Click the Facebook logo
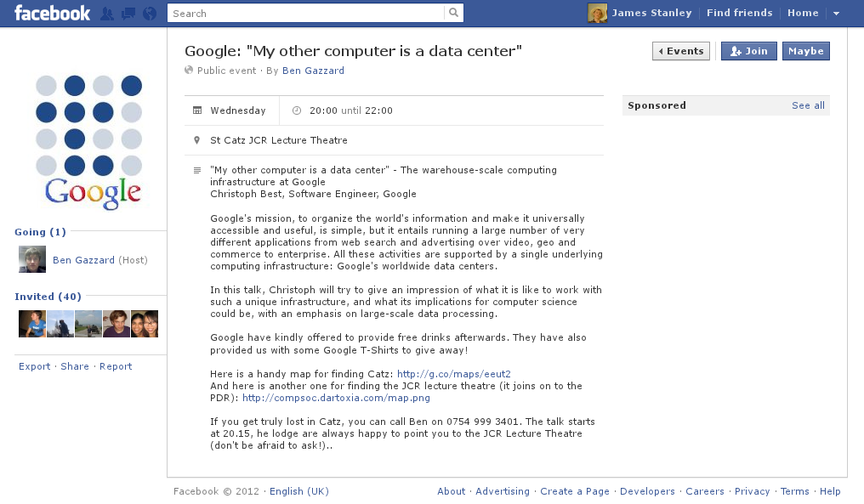Viewport: 864px width, 504px height. click(52, 14)
